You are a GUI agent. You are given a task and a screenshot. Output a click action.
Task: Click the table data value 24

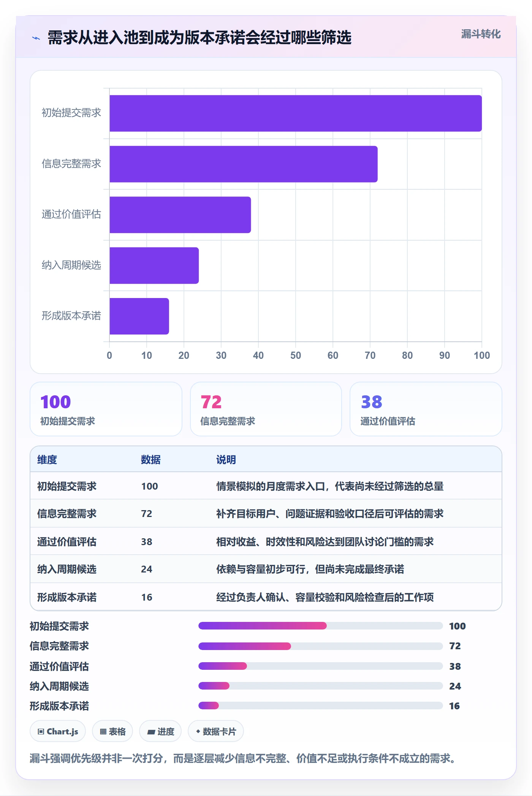147,569
